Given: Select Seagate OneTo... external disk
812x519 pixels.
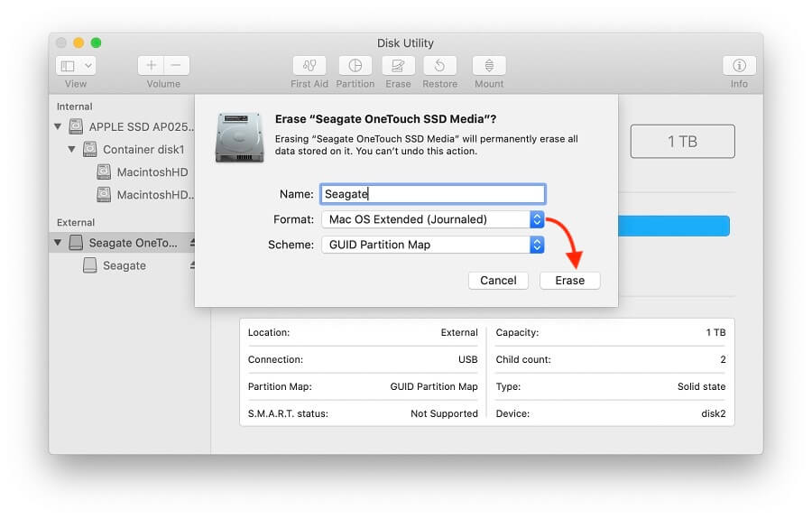Looking at the screenshot, I should pos(134,243).
